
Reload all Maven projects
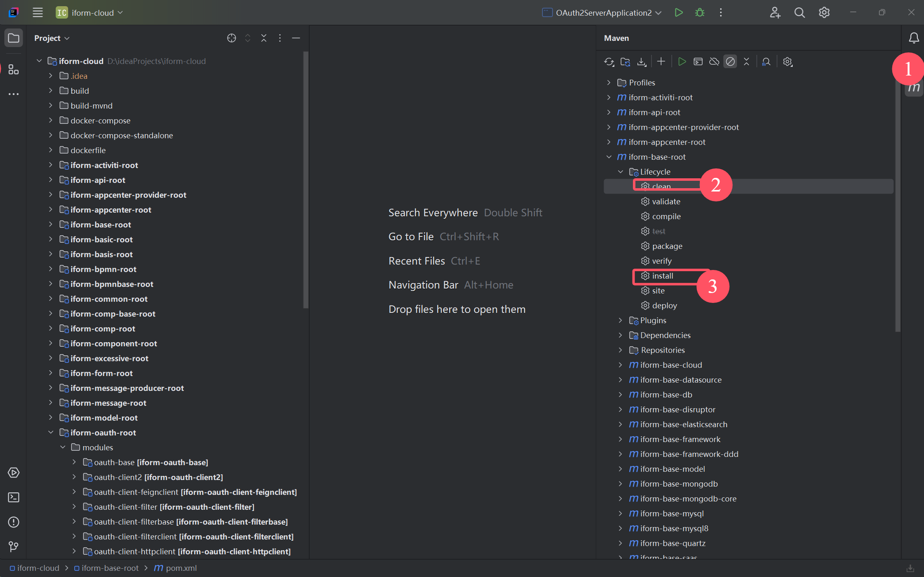tap(609, 62)
